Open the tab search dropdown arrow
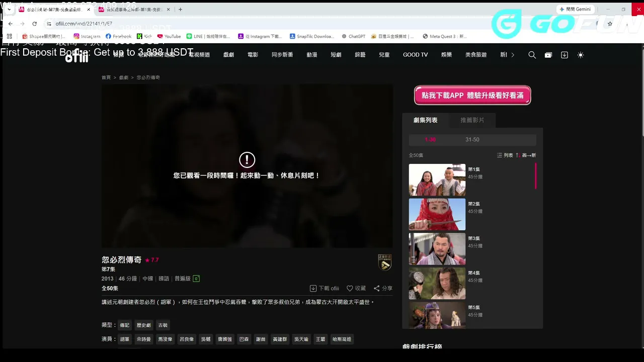Screen dimensions: 644x362 click(x=9, y=9)
